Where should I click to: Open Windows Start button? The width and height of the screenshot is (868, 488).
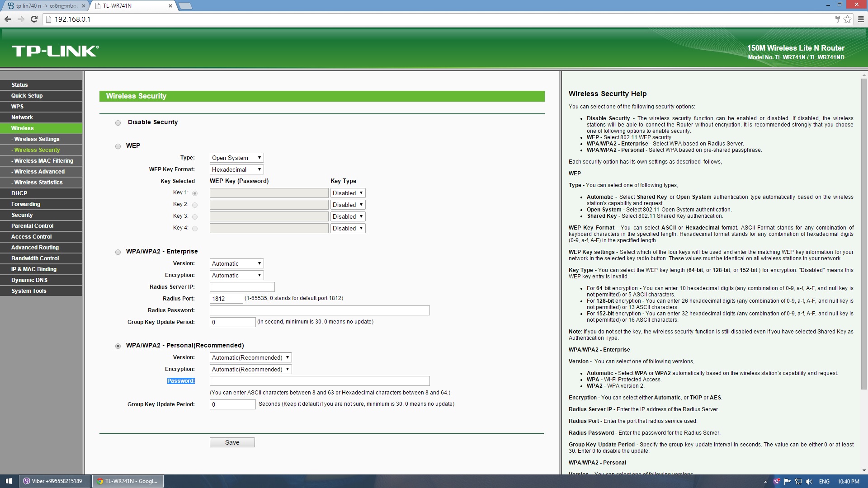pyautogui.click(x=9, y=481)
